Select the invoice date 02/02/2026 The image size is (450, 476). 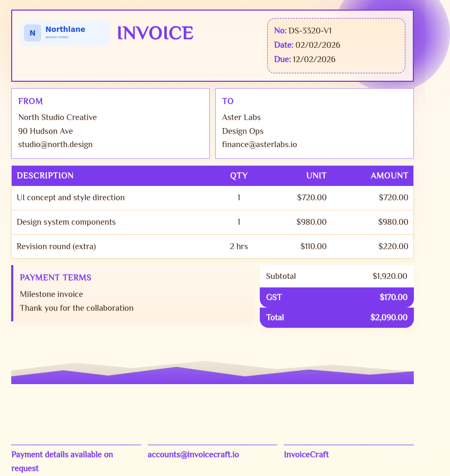(x=318, y=45)
